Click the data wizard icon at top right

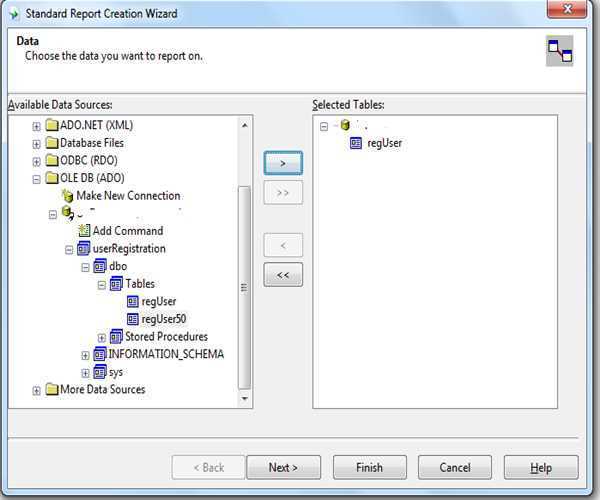(559, 52)
